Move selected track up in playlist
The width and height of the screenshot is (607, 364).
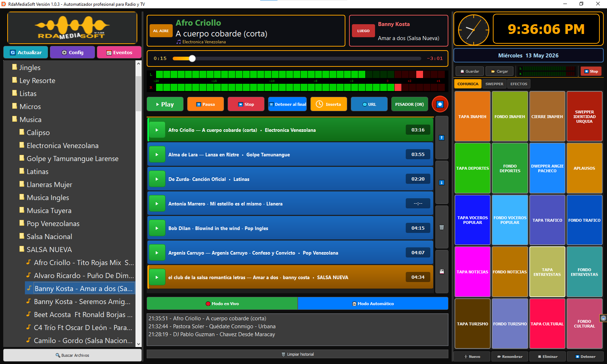coord(442,138)
